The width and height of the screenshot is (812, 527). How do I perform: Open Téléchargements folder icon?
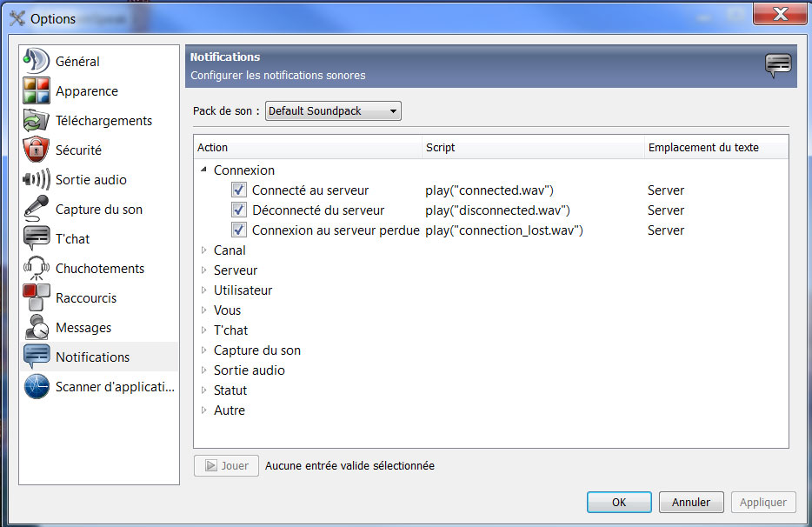click(x=37, y=120)
